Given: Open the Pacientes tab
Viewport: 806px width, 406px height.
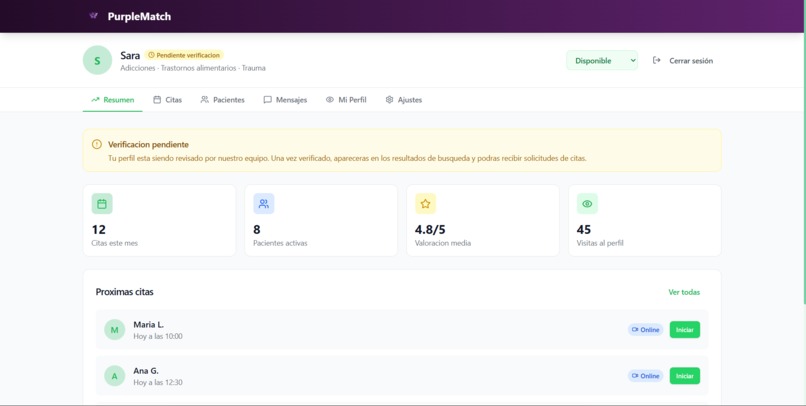Looking at the screenshot, I should [223, 100].
